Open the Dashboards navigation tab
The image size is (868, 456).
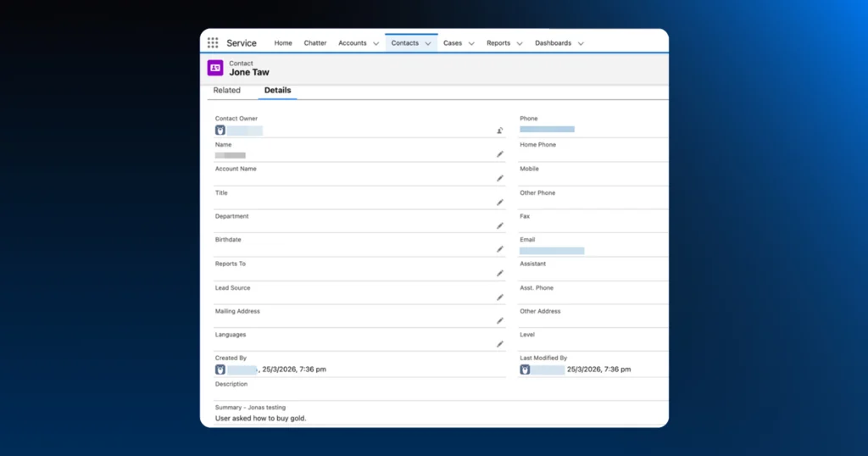tap(553, 42)
